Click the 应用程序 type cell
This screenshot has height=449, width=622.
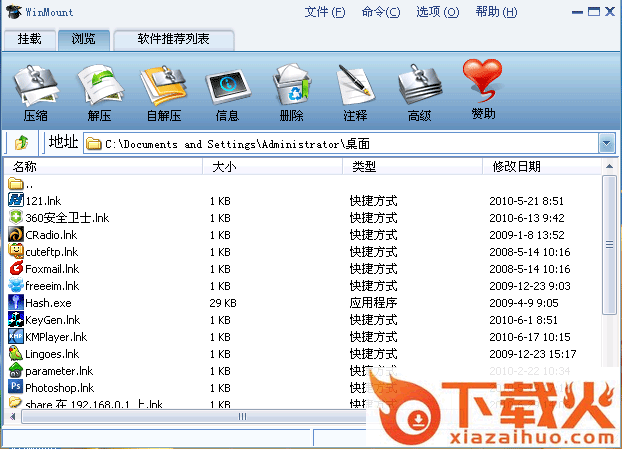[373, 303]
